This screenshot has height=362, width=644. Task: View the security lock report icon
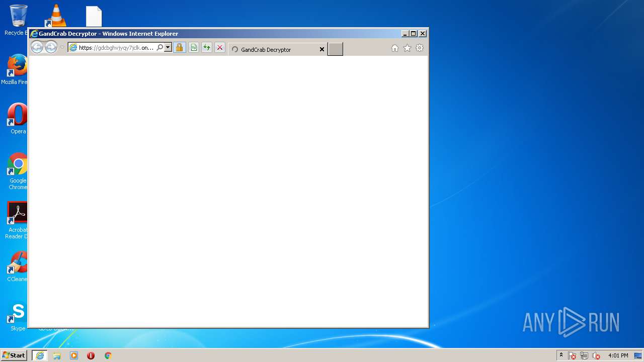(179, 48)
